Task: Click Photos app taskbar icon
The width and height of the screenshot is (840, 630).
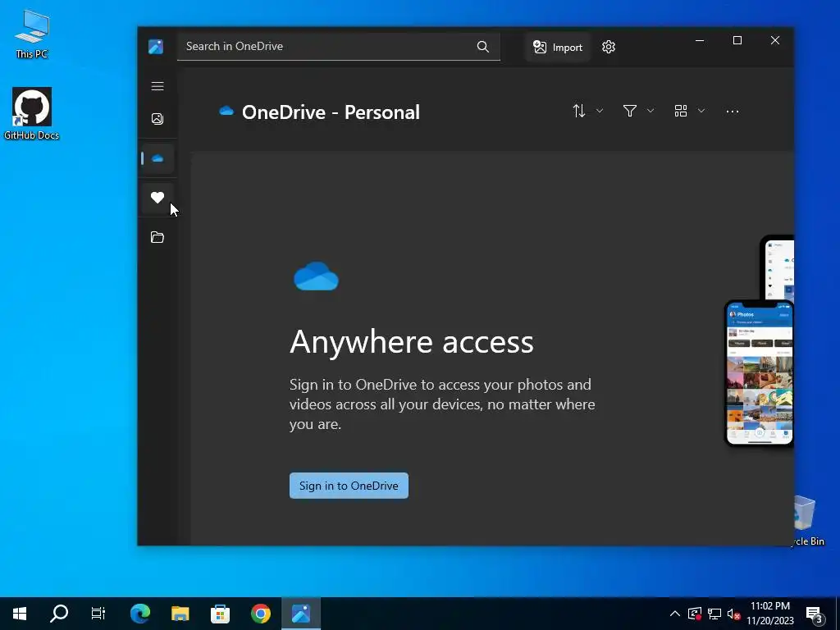Action: point(301,614)
